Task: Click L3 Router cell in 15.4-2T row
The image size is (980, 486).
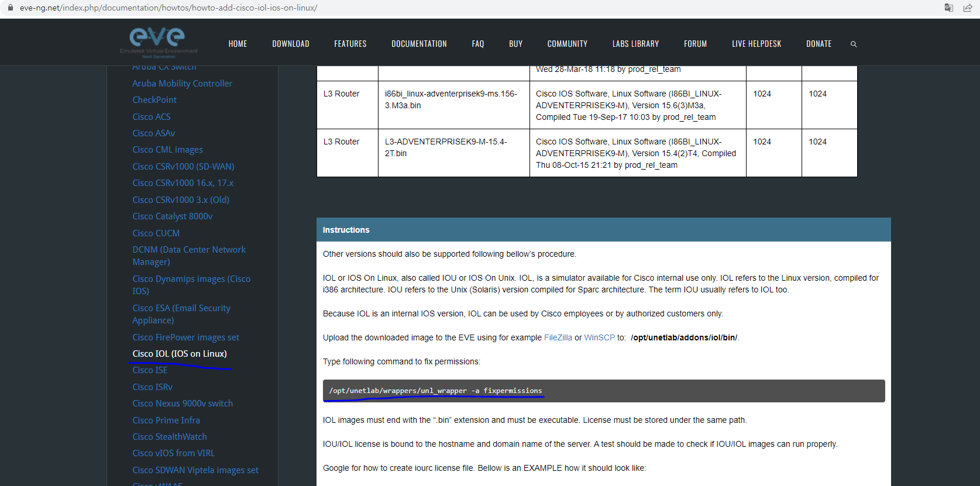Action: (348, 153)
